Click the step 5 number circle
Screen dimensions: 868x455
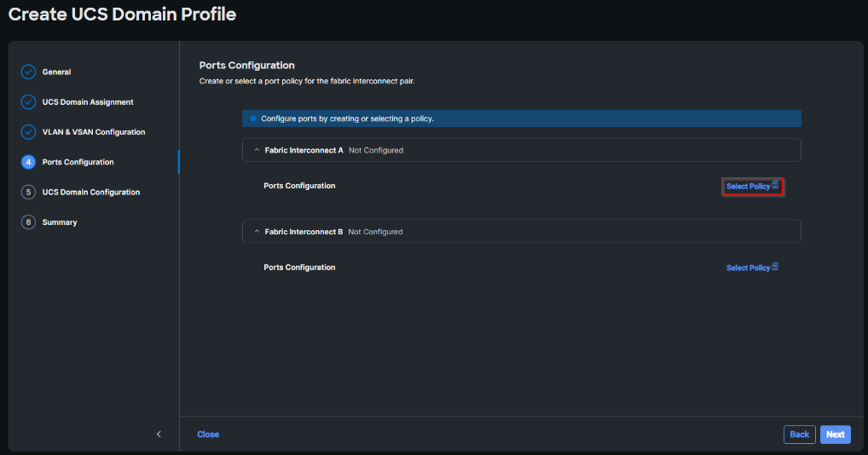(x=28, y=193)
